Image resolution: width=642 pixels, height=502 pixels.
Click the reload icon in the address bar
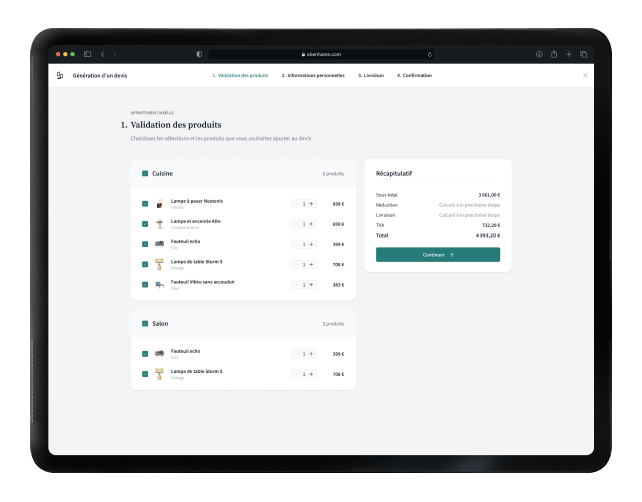coord(430,54)
